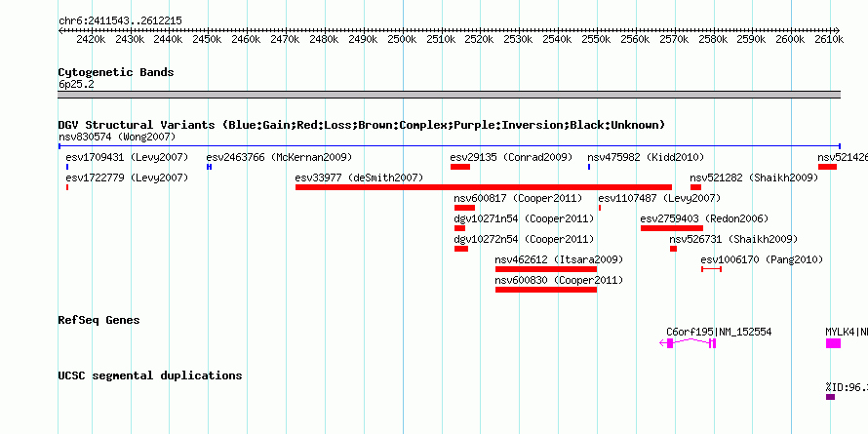Open esv1107487 (Levy2007) variant label
This screenshot has height=434, width=868.
pos(659,198)
